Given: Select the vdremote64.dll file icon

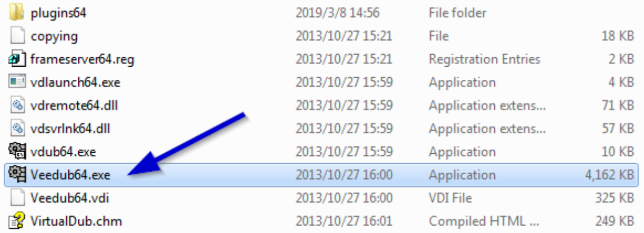Looking at the screenshot, I should pyautogui.click(x=17, y=105).
